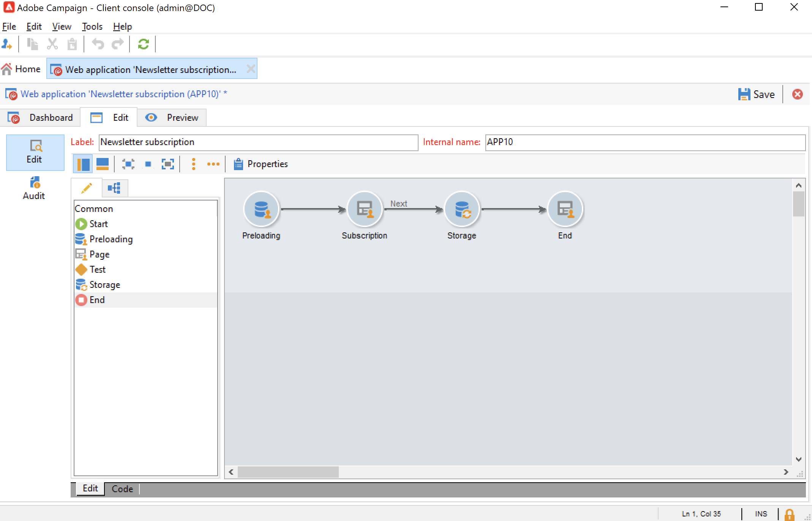This screenshot has height=521, width=812.
Task: Open the vertical three-dots alignment option
Action: pos(194,164)
